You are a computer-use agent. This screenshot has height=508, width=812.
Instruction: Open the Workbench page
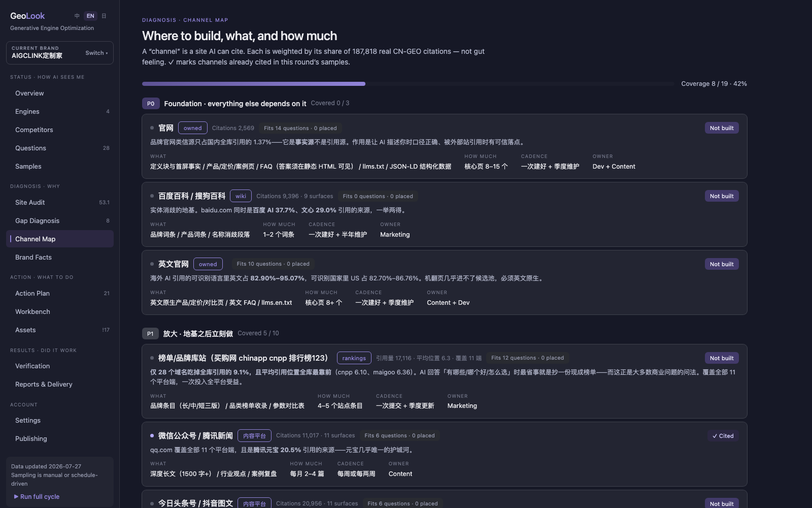coord(60,312)
